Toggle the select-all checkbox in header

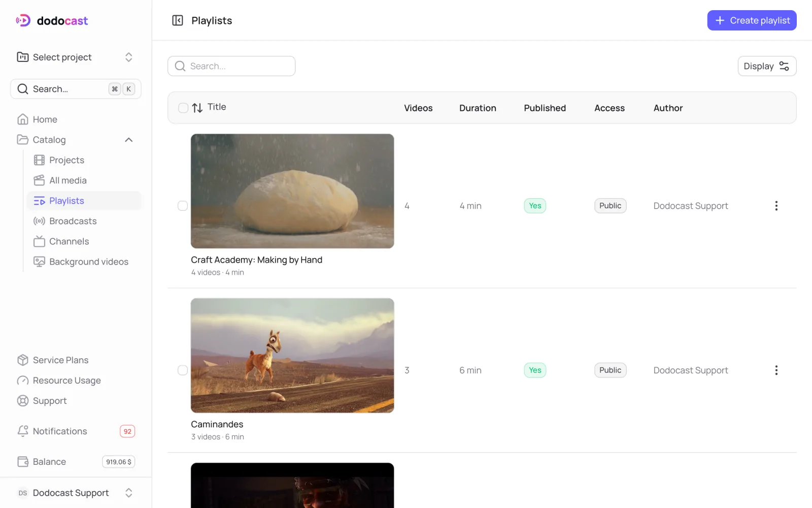click(183, 108)
